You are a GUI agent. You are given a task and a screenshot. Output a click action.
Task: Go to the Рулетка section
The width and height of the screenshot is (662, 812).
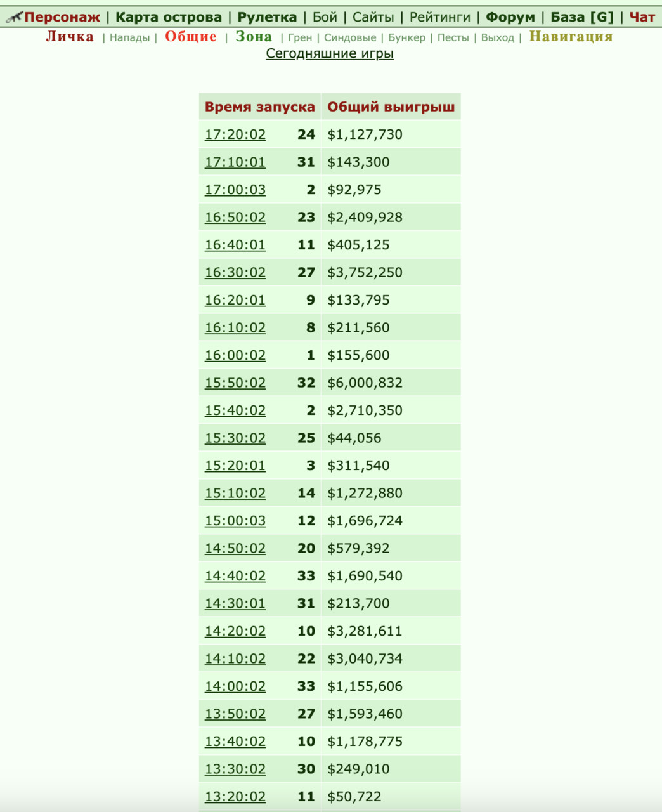[267, 17]
